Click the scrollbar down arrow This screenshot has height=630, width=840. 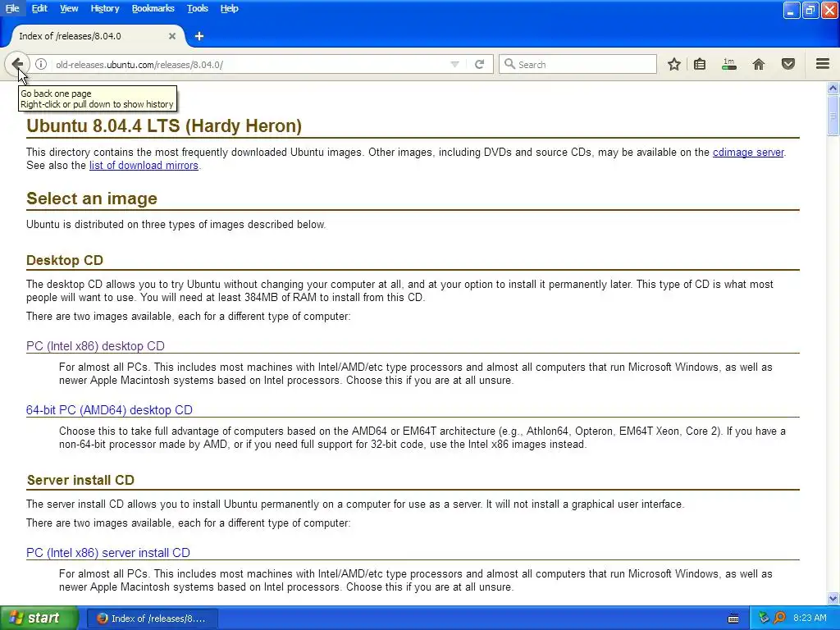(x=833, y=598)
